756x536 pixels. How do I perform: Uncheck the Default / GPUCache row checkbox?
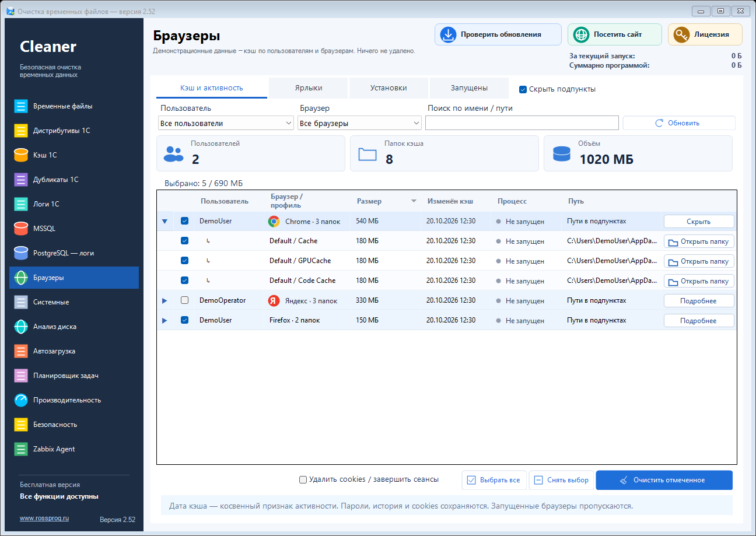pos(184,261)
